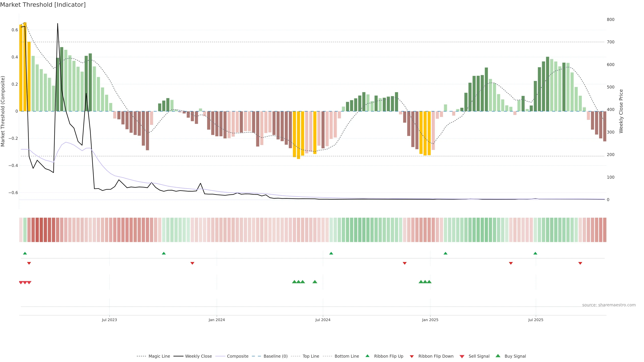Click the Buy Signal legend marker

(498, 356)
